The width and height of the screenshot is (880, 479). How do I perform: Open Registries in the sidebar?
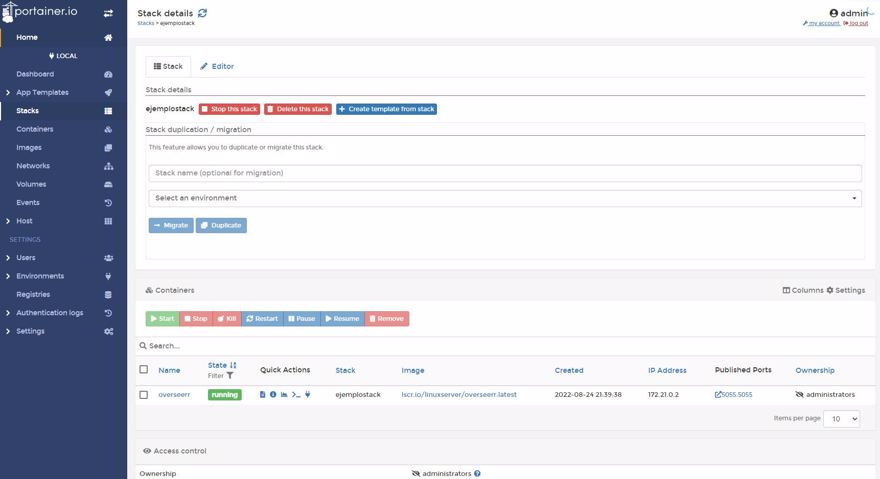[33, 295]
